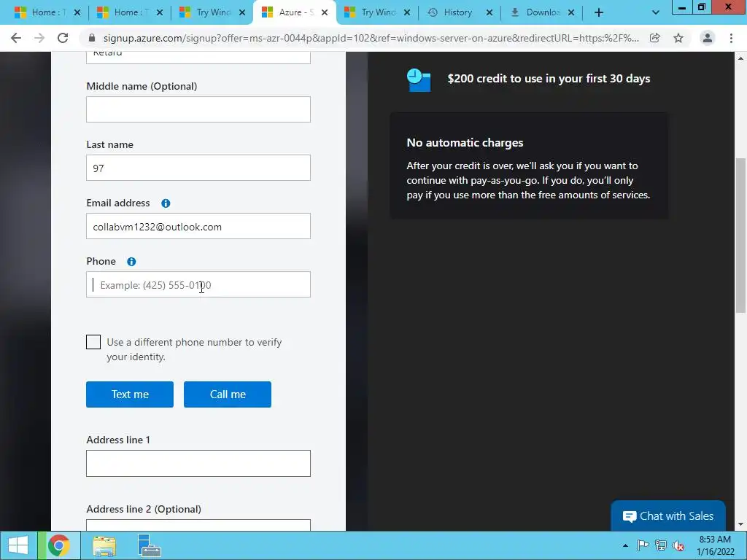747x560 pixels.
Task: Click the address bar URL
Action: point(371,38)
